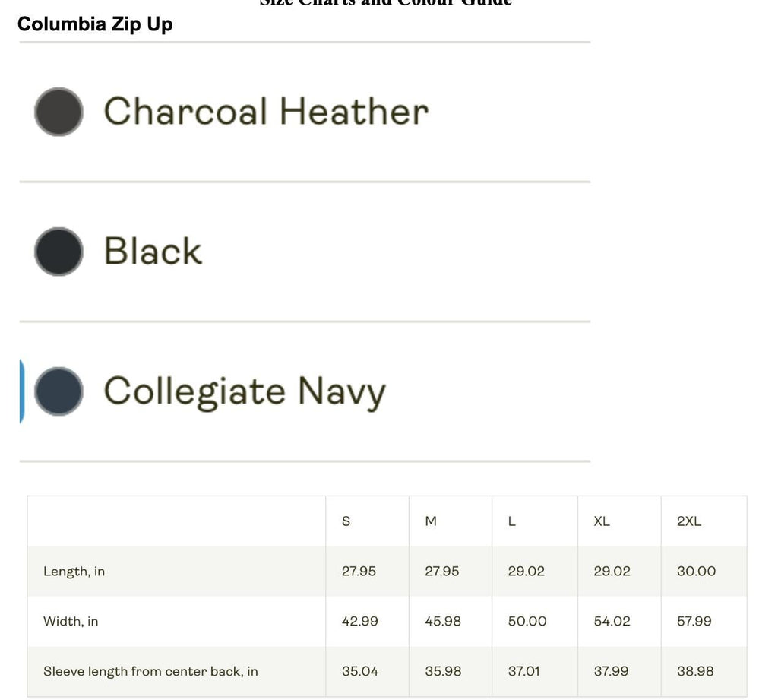
Task: Click the L size column header
Action: (511, 521)
